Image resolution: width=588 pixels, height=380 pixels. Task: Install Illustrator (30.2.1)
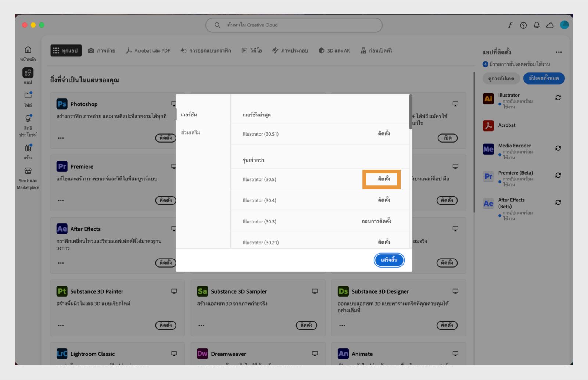coord(384,242)
